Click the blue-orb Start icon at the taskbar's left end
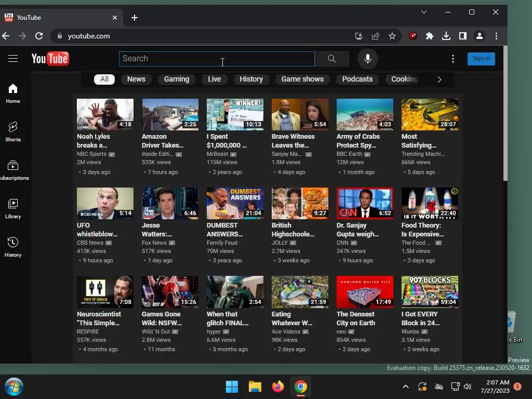 14,387
